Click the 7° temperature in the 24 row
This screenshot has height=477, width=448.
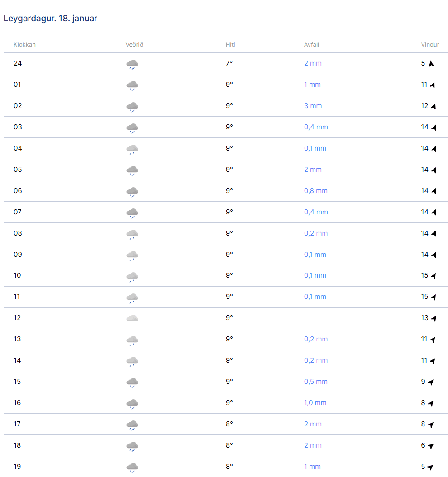[x=229, y=63]
